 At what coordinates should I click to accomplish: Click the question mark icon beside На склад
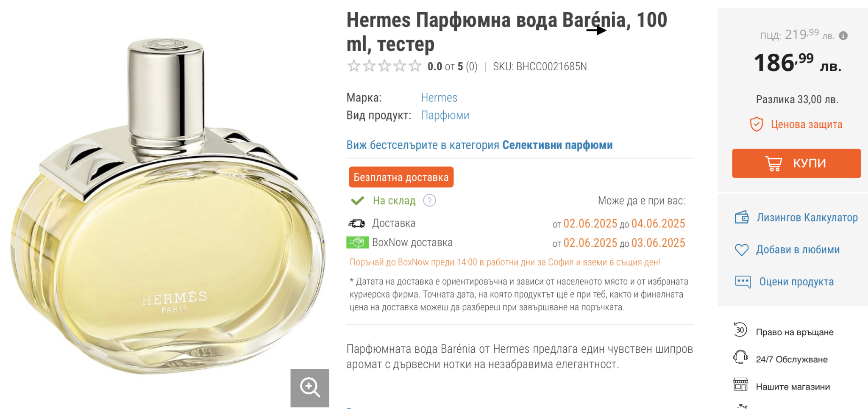[429, 200]
